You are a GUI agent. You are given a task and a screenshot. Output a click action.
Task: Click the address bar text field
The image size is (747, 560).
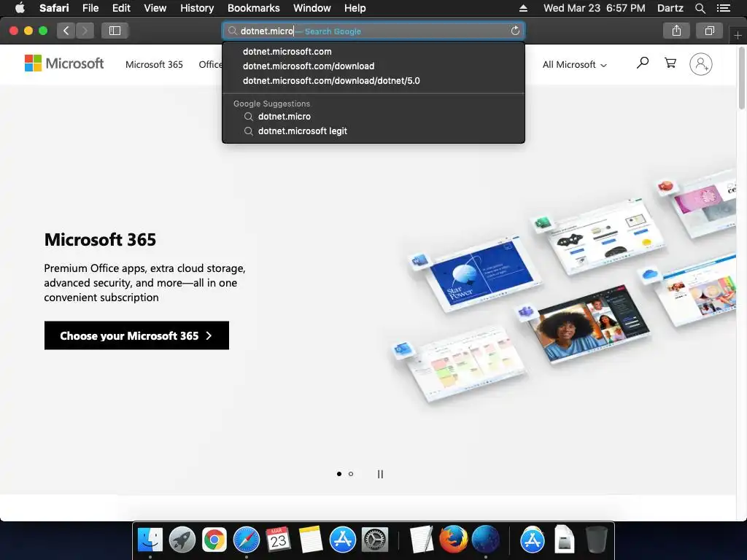click(x=373, y=31)
